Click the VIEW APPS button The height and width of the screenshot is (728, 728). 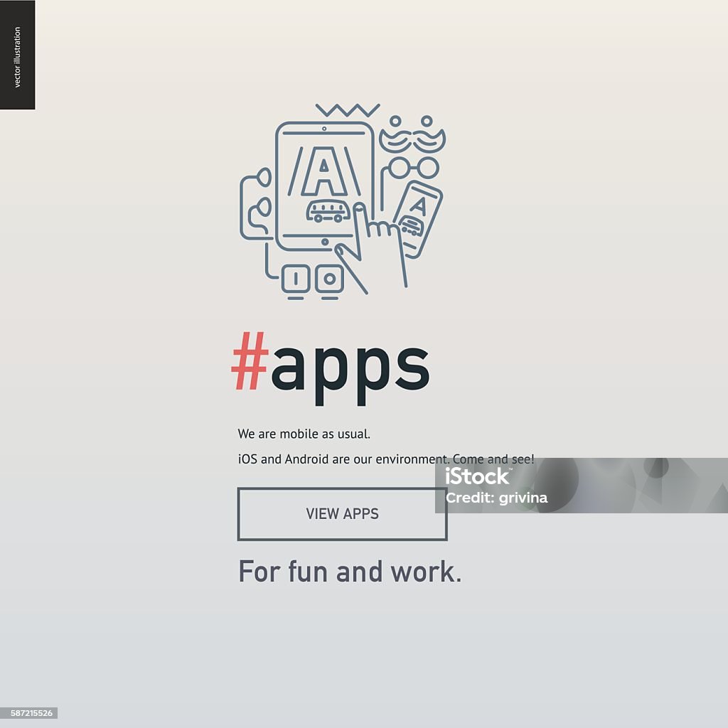342,513
